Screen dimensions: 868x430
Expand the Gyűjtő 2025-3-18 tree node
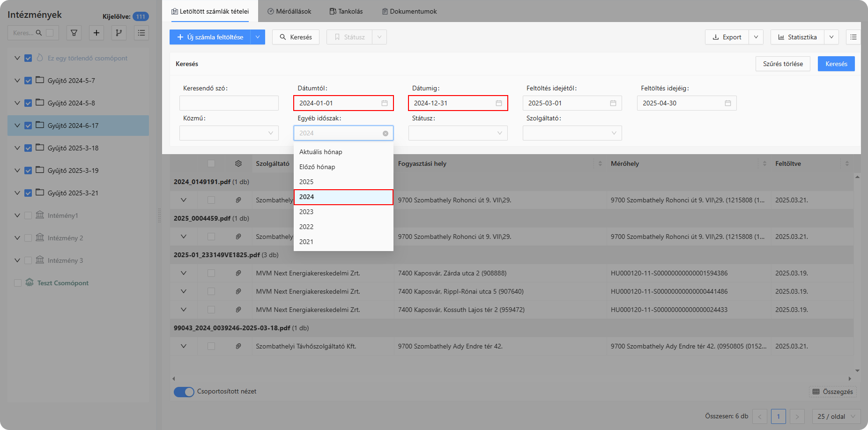point(17,148)
